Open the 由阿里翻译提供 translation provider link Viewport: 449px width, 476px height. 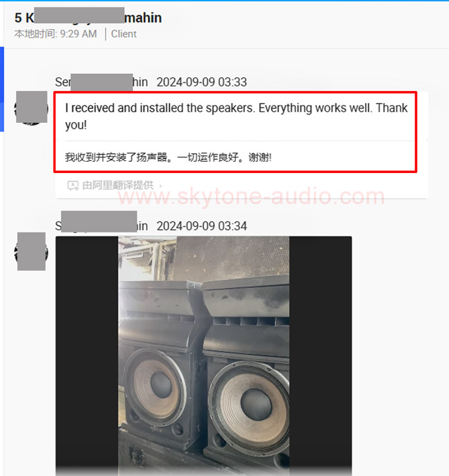pyautogui.click(x=118, y=185)
